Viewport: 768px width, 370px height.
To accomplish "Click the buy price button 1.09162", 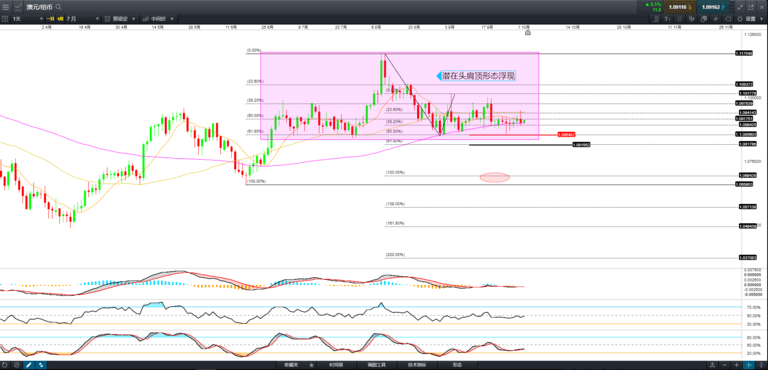I will pos(713,7).
